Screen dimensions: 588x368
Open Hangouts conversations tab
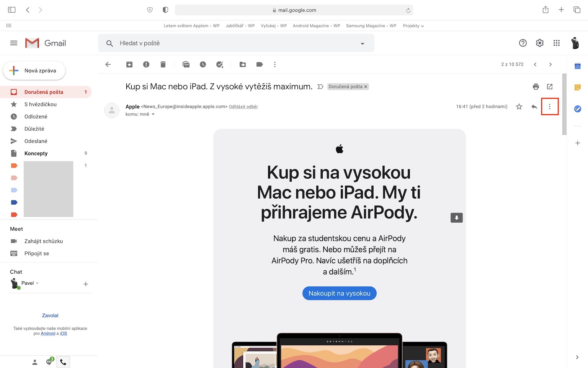[x=49, y=362]
